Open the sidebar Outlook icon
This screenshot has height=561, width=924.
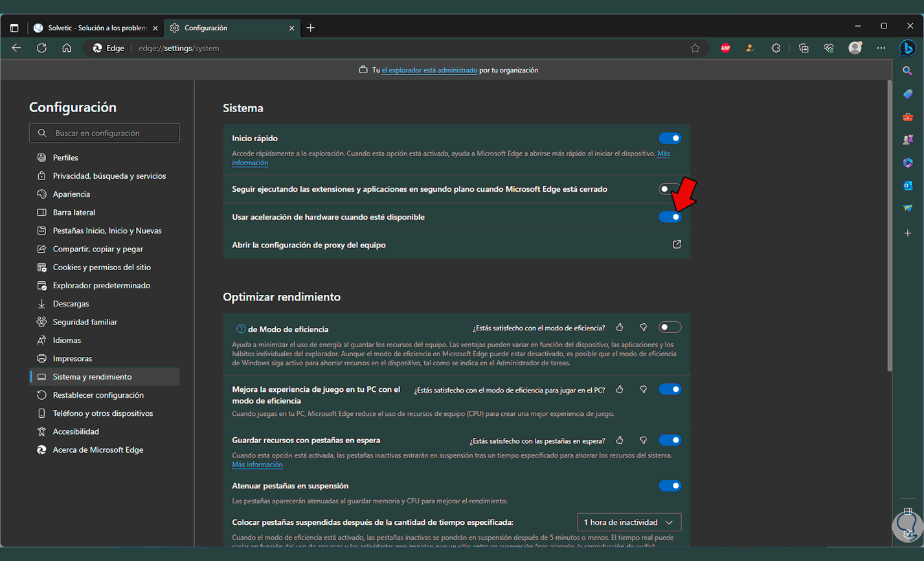pos(908,186)
